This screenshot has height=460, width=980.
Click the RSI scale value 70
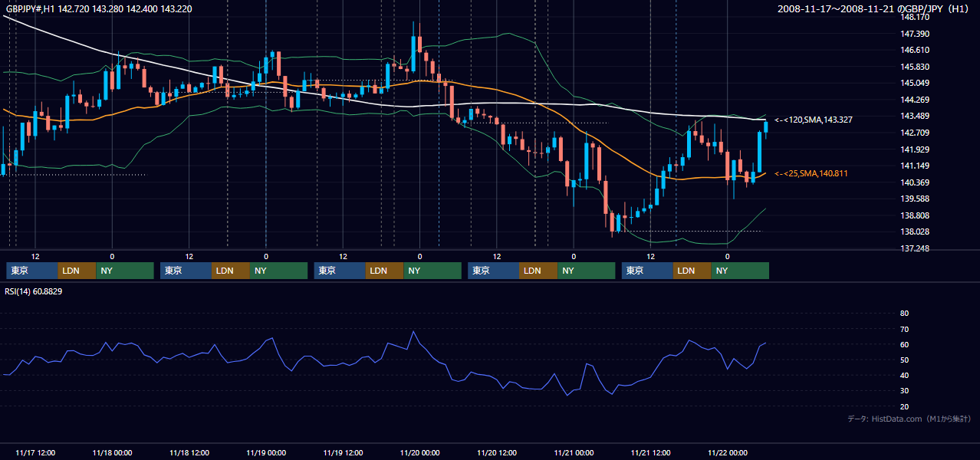(904, 329)
